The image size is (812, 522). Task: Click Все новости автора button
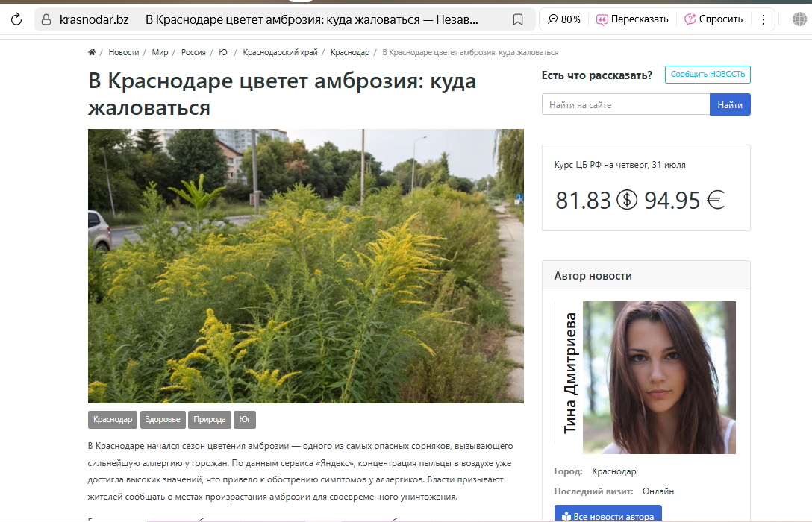click(608, 515)
